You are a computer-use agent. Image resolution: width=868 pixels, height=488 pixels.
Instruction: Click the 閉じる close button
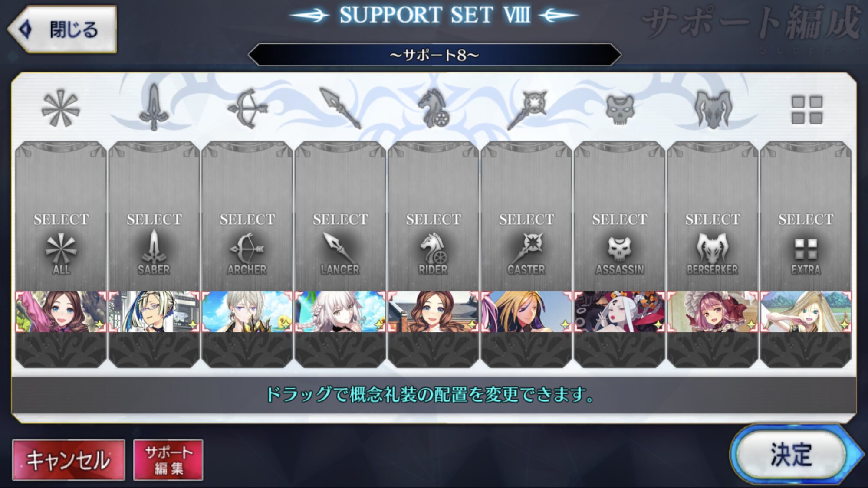62,29
